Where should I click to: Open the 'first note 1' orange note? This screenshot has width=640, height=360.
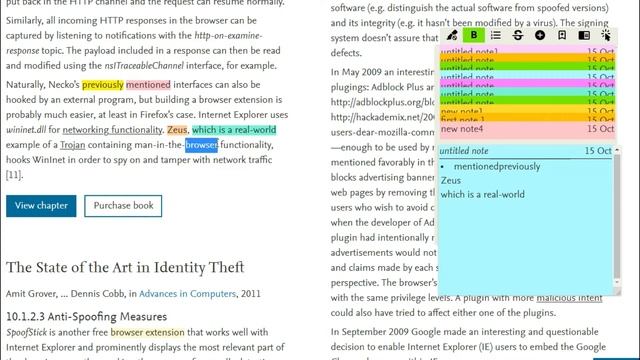coord(527,118)
